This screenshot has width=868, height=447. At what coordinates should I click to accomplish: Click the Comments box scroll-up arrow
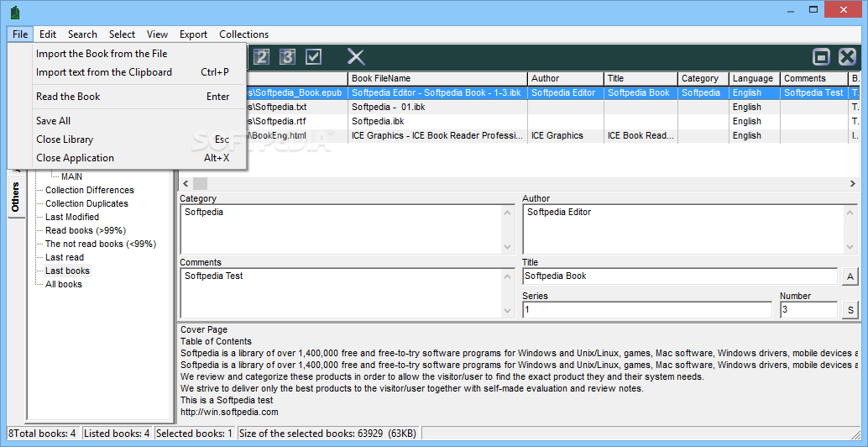507,276
